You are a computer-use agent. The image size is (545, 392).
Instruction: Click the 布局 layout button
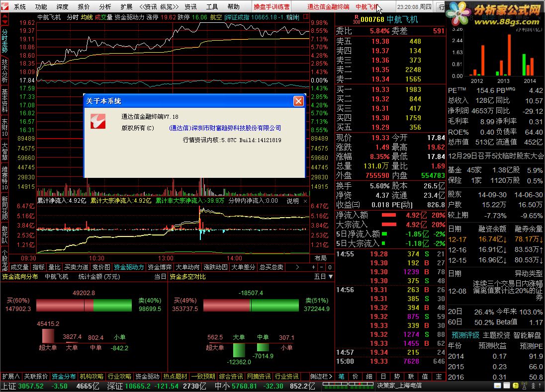[x=320, y=258]
